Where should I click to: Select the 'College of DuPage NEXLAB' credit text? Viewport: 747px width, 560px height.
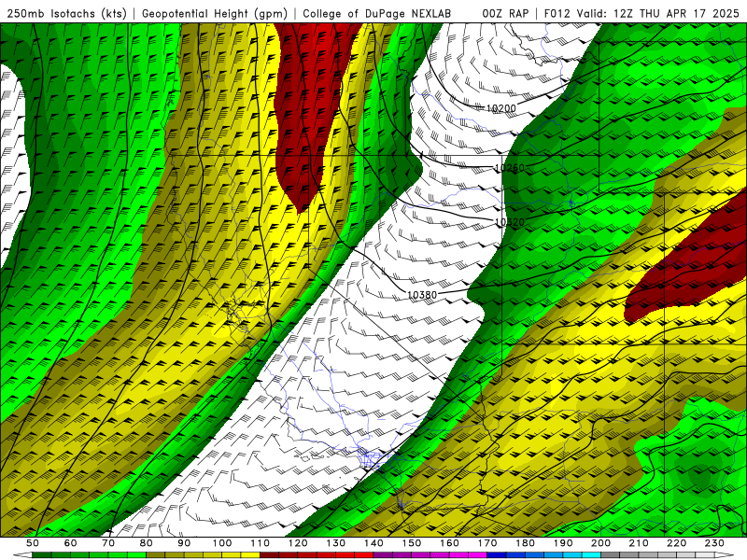click(x=376, y=13)
